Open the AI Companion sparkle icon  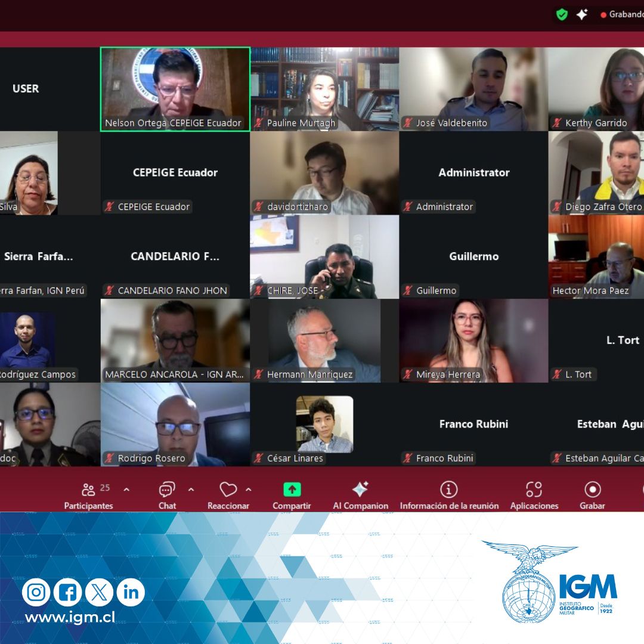(360, 489)
